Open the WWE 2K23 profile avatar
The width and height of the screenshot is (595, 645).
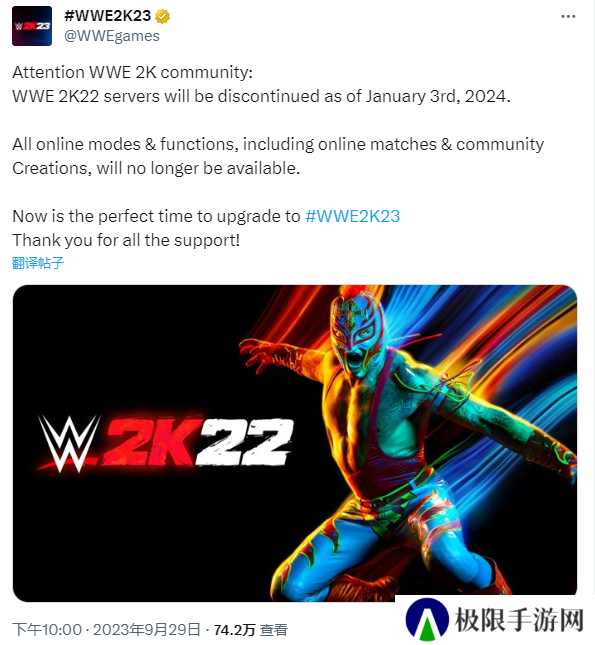click(32, 26)
